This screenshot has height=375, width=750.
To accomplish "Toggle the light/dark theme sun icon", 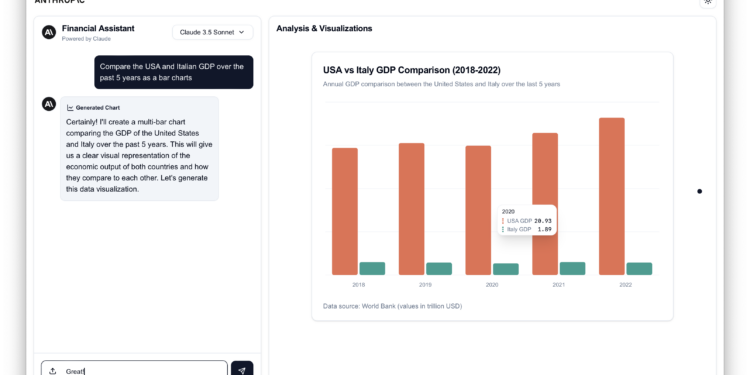I will 708,2.
